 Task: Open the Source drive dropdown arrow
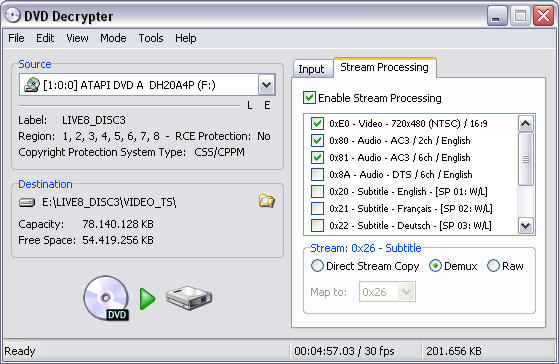coord(266,85)
